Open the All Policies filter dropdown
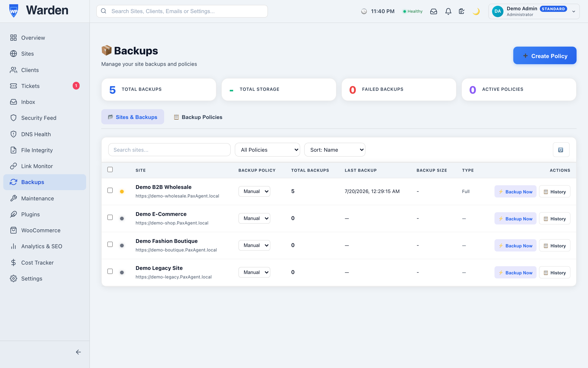This screenshot has height=368, width=588. click(x=267, y=150)
